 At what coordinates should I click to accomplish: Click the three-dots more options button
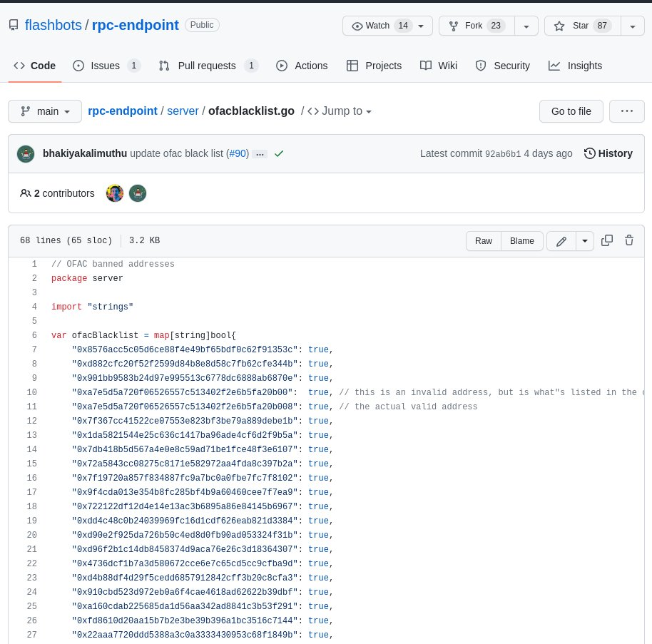(x=626, y=111)
